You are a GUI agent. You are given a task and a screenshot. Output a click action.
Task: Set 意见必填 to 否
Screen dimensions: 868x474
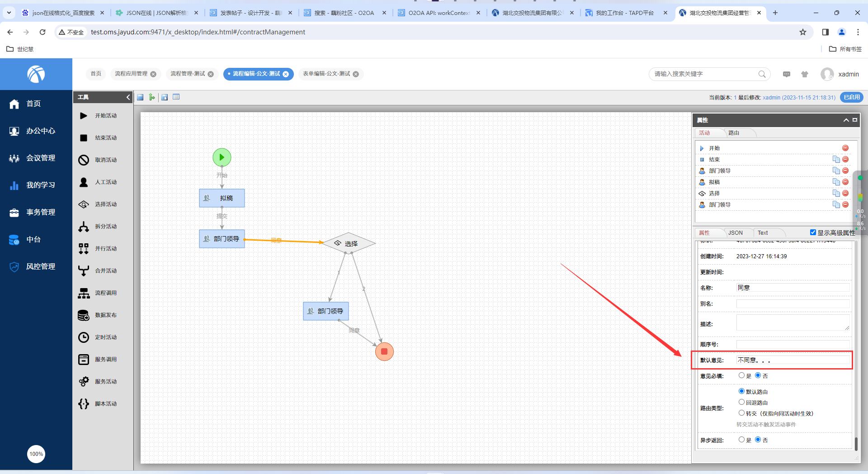[758, 375]
